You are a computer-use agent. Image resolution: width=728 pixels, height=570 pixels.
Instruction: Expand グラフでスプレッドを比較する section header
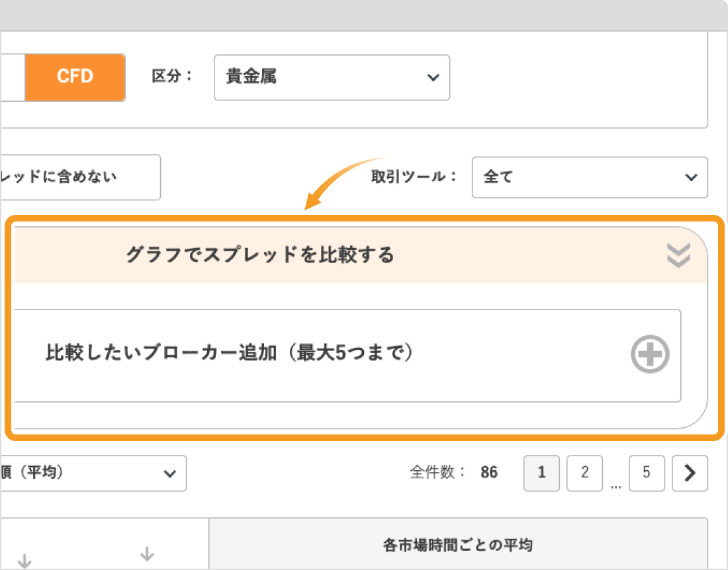(x=261, y=255)
